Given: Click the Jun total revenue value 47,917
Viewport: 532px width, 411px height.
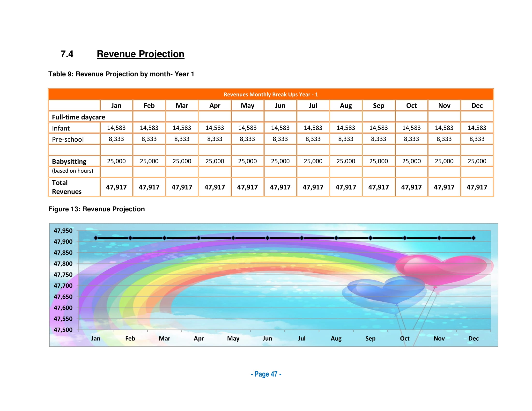Looking at the screenshot, I should pos(280,187).
